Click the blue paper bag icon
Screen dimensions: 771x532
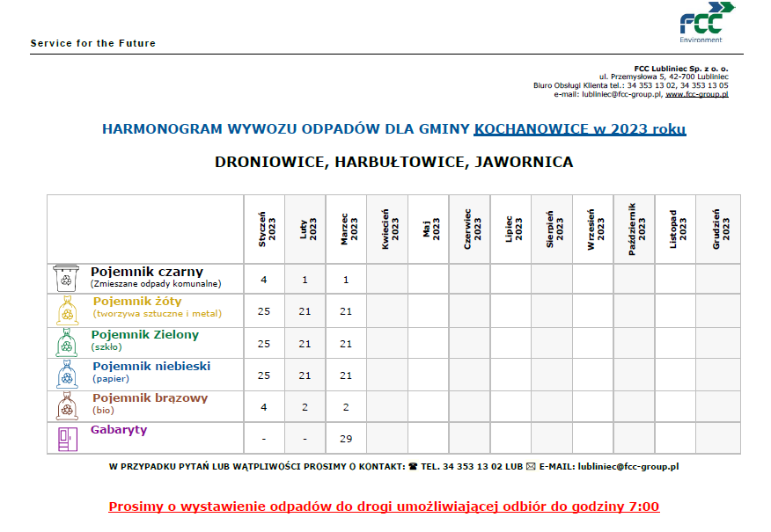pyautogui.click(x=65, y=374)
